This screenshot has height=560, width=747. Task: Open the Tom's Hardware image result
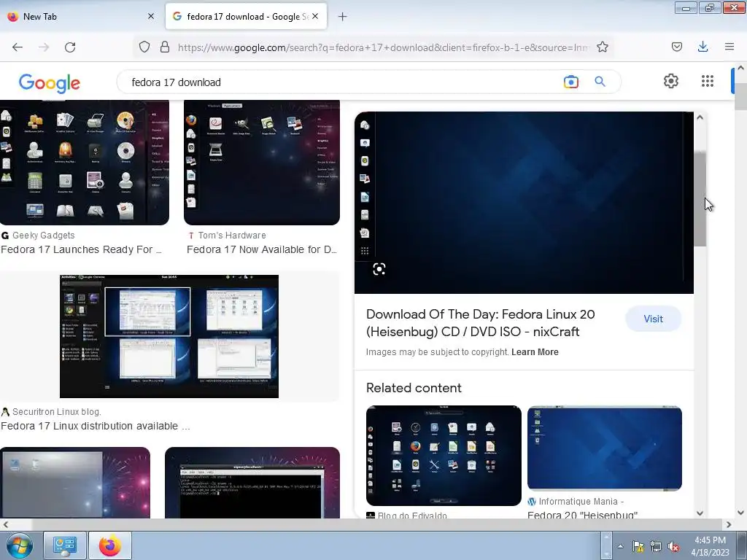tap(262, 163)
